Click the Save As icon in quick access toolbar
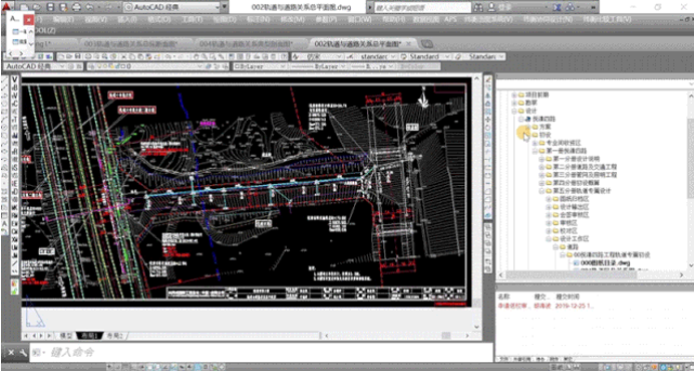This screenshot has width=694, height=372. [x=63, y=7]
